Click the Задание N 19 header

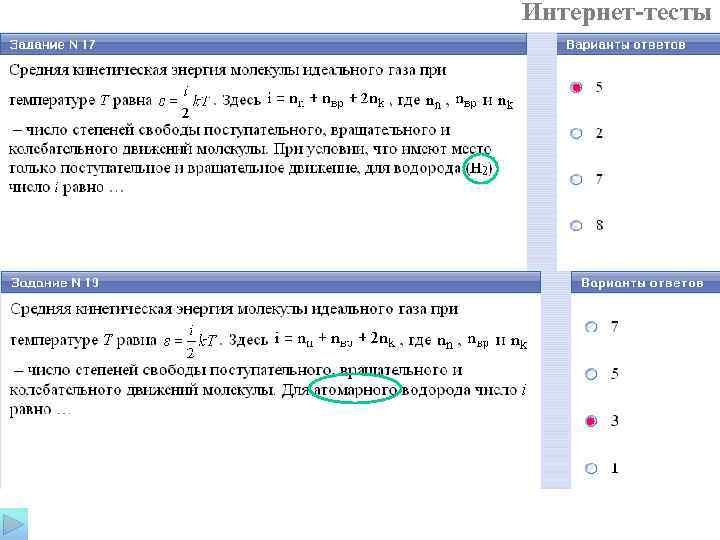270,282
